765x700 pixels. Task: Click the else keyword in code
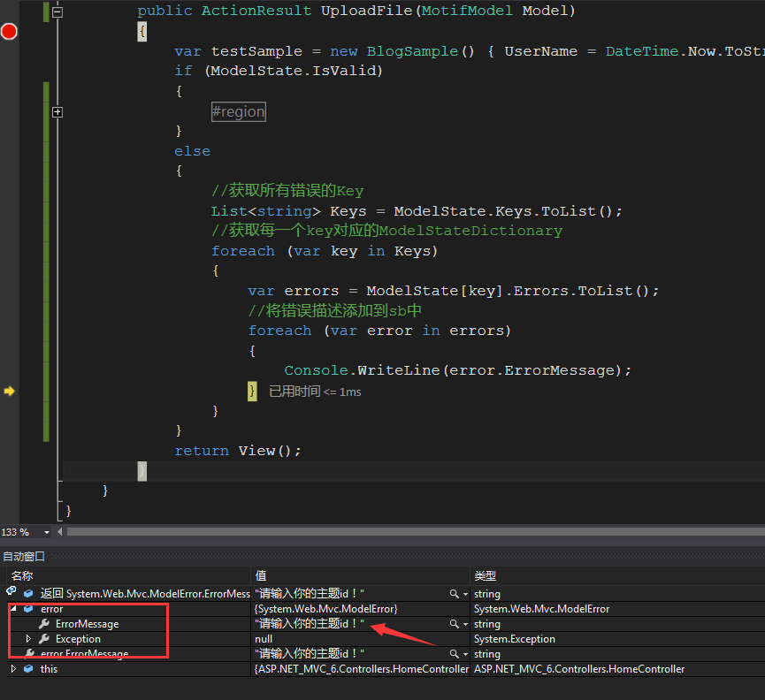click(192, 151)
